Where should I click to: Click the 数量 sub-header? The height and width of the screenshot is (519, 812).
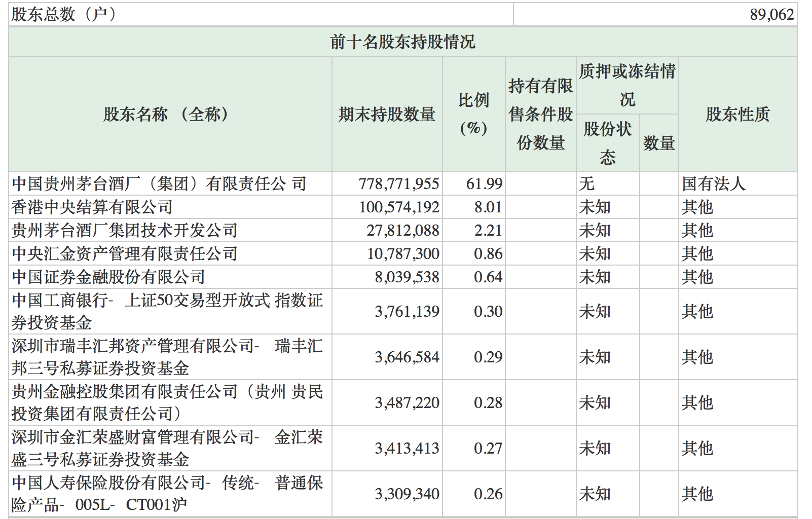[659, 143]
